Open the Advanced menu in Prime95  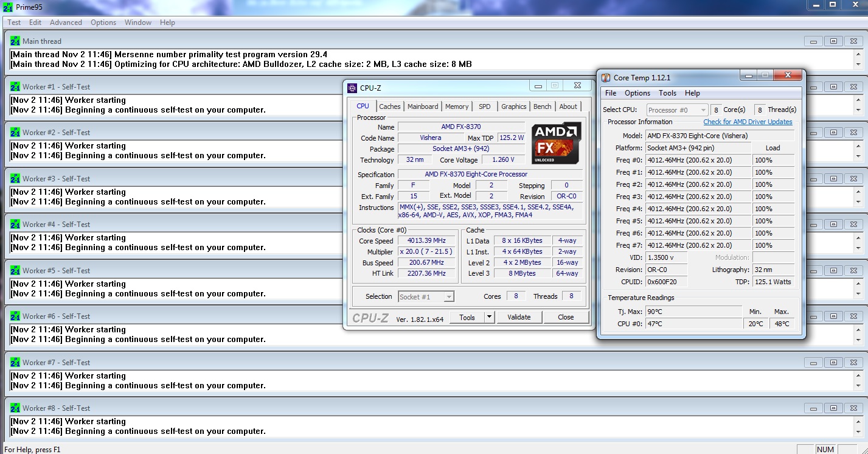[66, 23]
